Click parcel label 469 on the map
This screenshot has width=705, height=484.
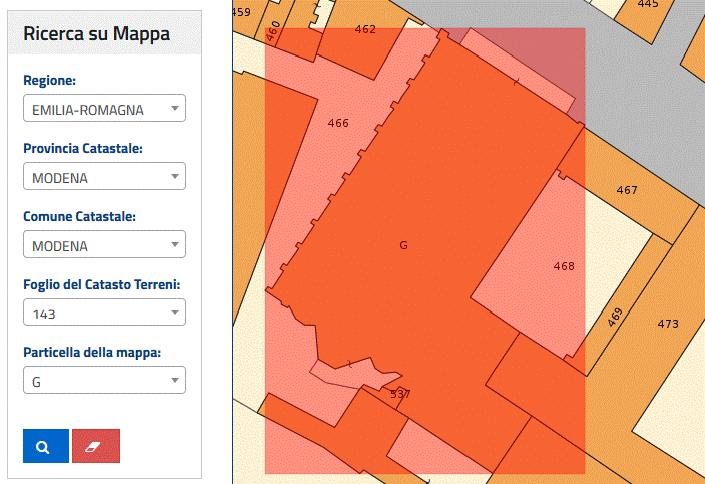[615, 317]
